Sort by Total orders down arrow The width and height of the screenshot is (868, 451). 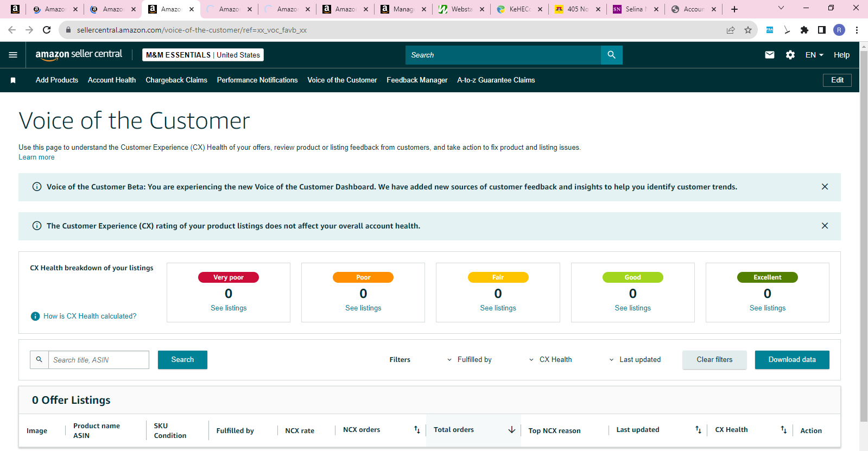coord(511,429)
